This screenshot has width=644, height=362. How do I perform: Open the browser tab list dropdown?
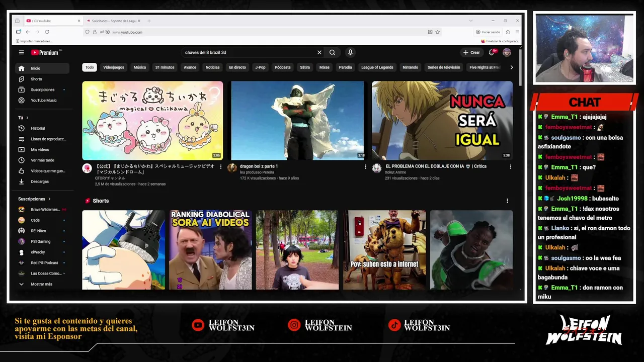(x=471, y=21)
